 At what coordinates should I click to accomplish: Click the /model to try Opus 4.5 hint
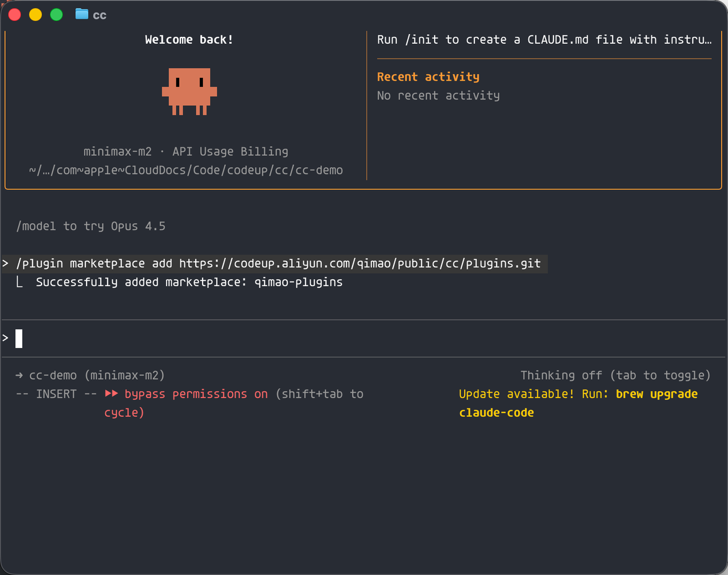pos(91,226)
